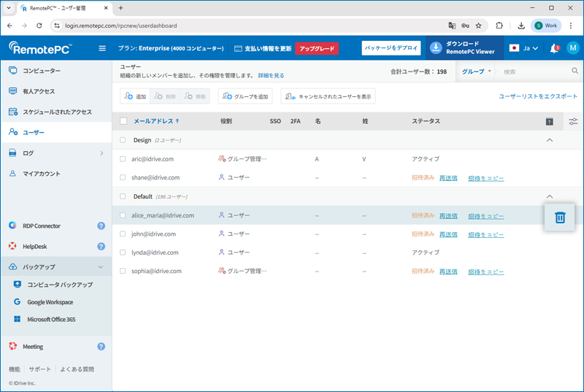The image size is (584, 392).
Task: Delete alice_maria user with the trash icon
Action: [560, 218]
